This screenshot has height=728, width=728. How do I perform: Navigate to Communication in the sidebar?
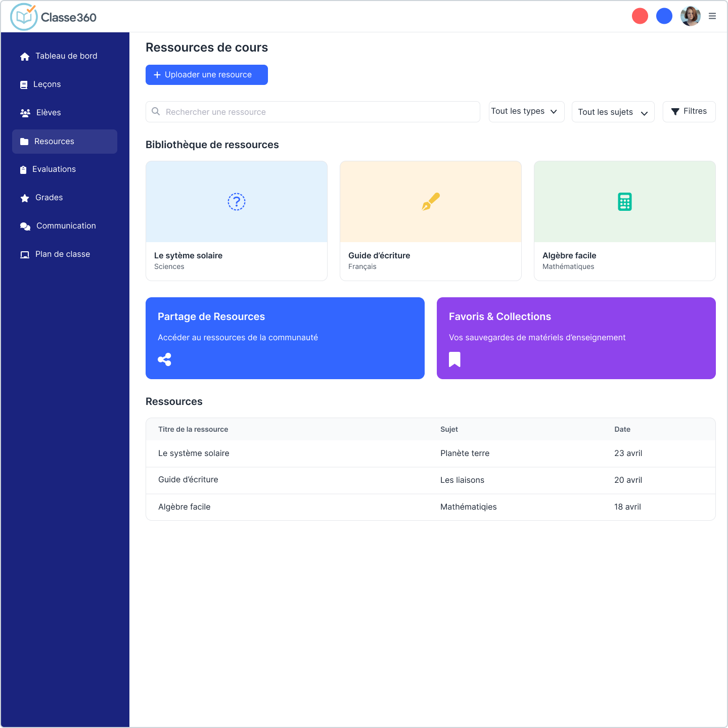tap(66, 226)
